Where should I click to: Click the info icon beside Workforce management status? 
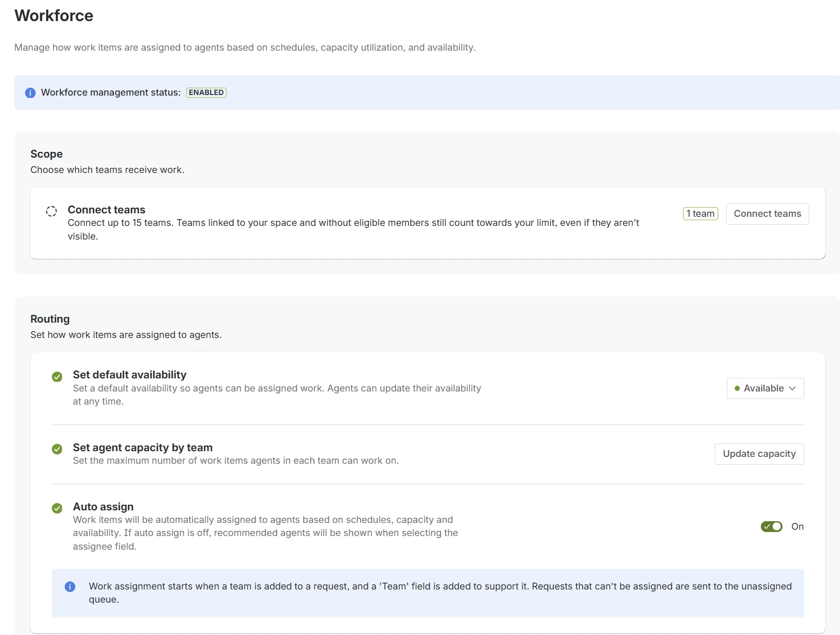31,93
